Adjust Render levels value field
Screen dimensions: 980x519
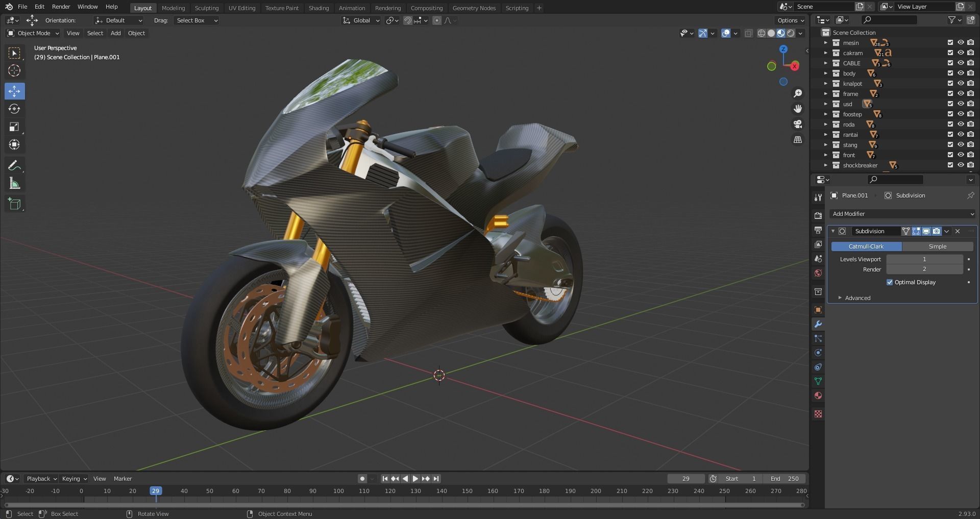click(x=924, y=269)
